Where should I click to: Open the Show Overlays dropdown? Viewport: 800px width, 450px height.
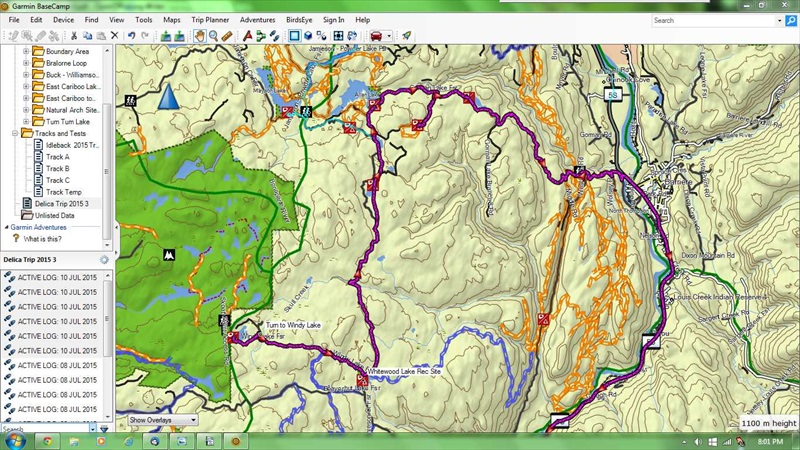(x=163, y=420)
